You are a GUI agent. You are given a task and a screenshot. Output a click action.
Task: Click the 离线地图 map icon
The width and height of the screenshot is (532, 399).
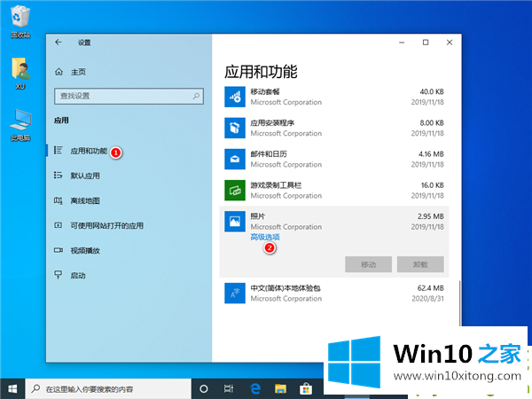[x=59, y=200]
